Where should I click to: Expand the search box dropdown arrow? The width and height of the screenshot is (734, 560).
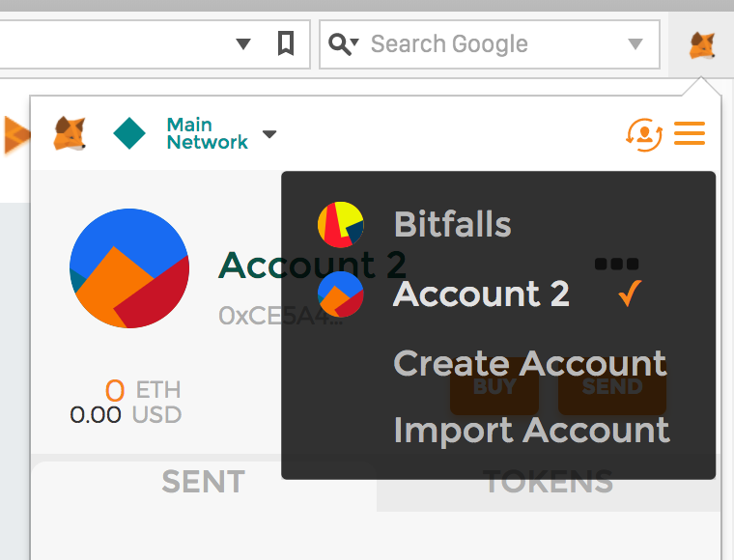(635, 43)
